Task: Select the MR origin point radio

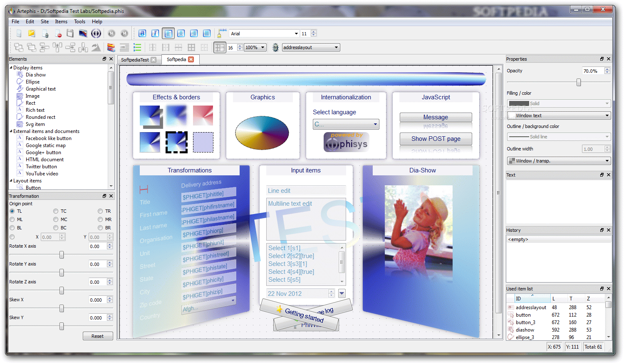Action: (100, 219)
